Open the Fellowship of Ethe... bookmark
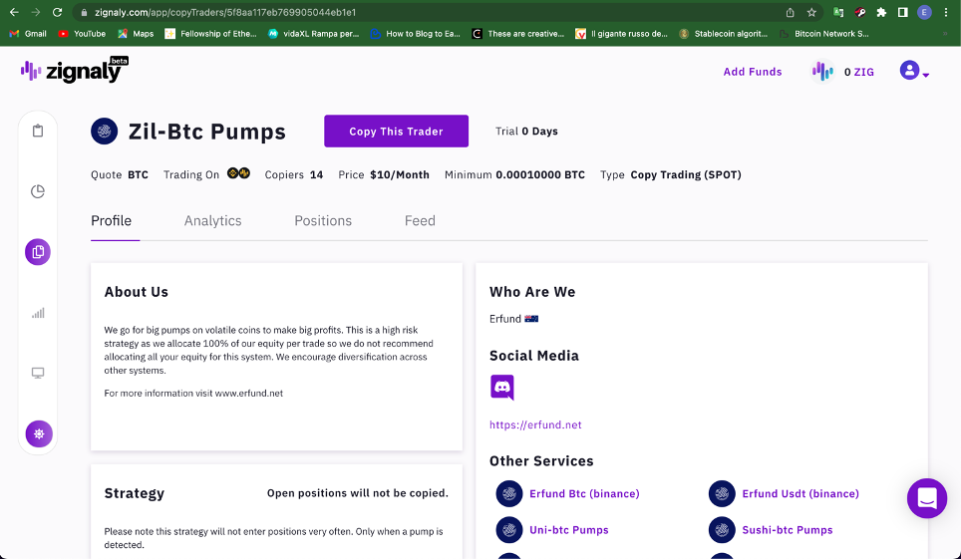This screenshot has height=560, width=961. click(210, 34)
